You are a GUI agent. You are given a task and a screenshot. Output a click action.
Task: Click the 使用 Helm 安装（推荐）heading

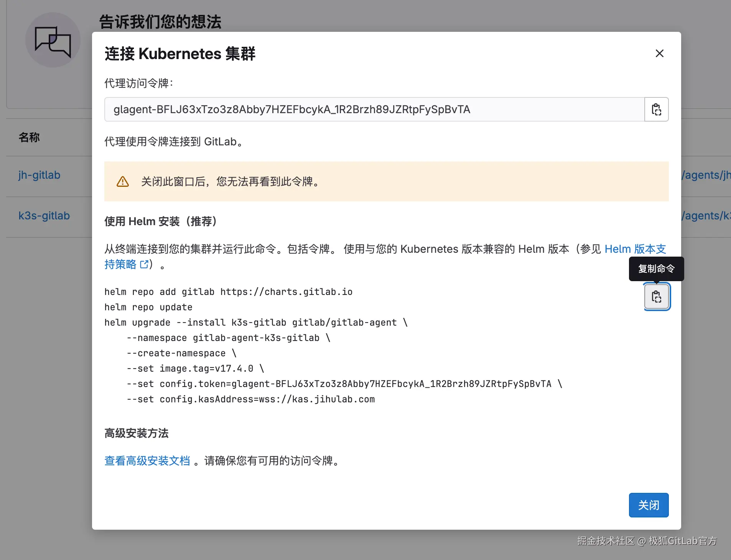click(x=161, y=221)
